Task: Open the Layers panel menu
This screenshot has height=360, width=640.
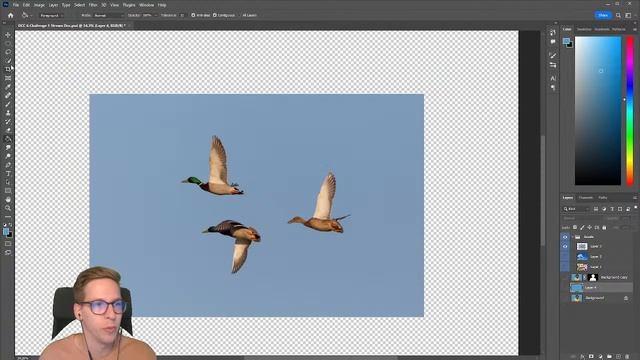Action: 635,198
